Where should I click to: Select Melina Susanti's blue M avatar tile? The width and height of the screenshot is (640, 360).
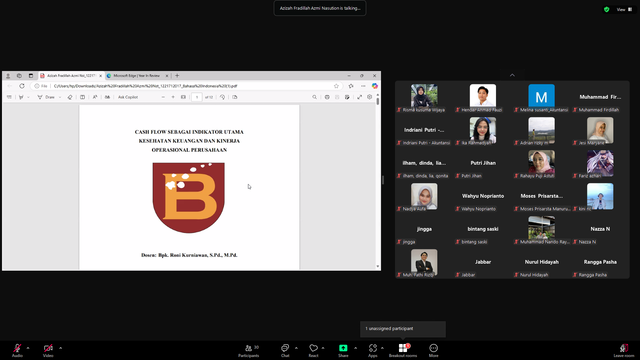coord(541,98)
